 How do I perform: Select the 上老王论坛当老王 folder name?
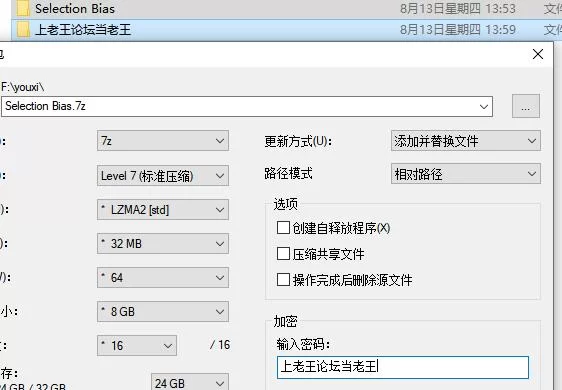[x=83, y=30]
